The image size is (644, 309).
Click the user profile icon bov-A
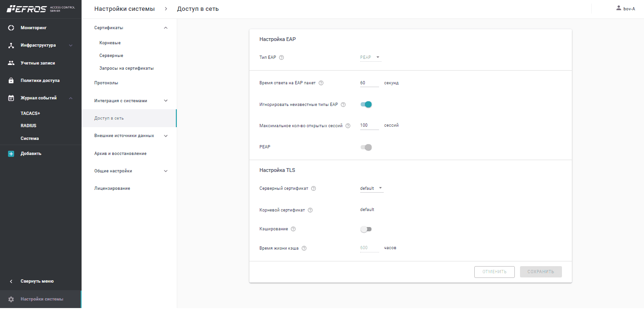(619, 8)
